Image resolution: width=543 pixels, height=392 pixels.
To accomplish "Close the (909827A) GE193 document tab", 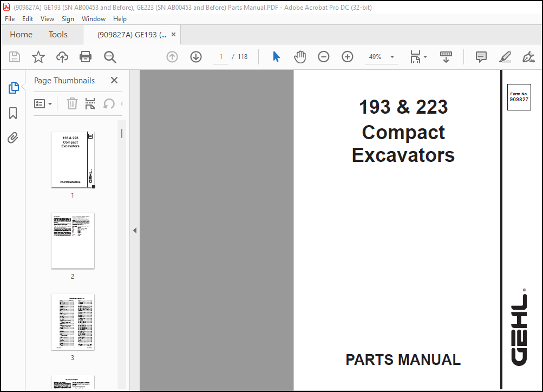I will (x=173, y=35).
